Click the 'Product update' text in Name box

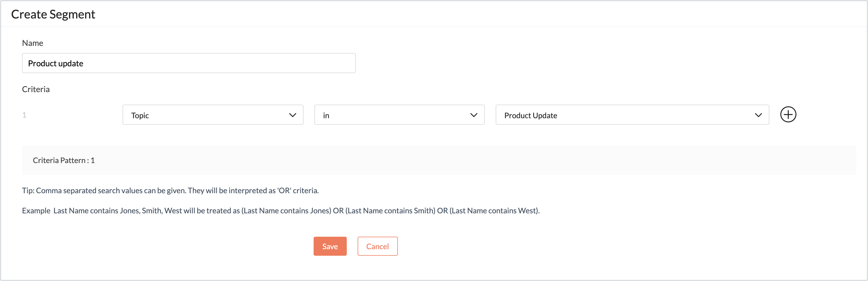(56, 63)
